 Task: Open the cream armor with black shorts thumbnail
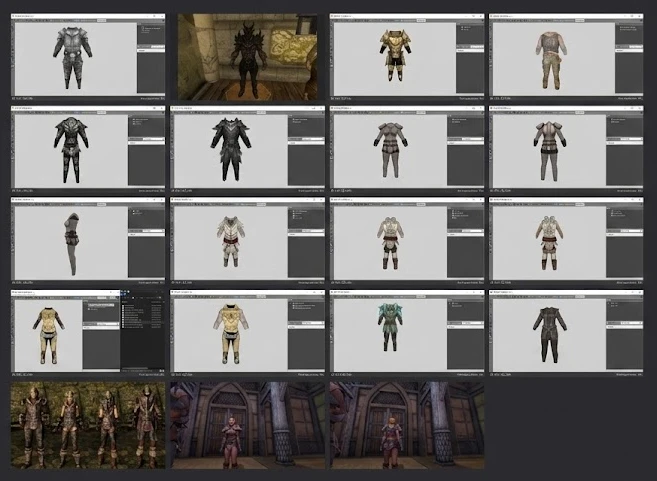[x=407, y=241]
